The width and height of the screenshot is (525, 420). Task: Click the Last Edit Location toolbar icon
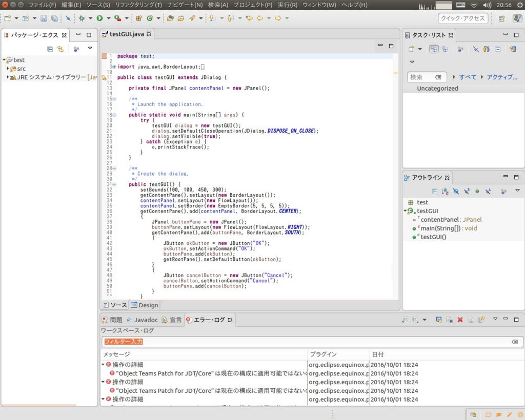(x=249, y=18)
